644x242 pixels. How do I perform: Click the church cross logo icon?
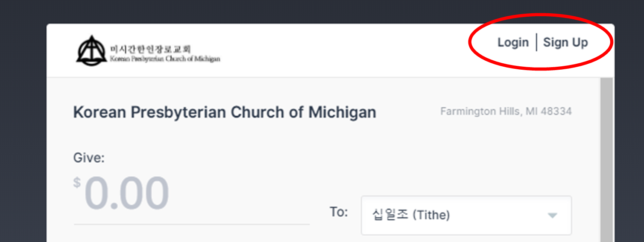[91, 50]
